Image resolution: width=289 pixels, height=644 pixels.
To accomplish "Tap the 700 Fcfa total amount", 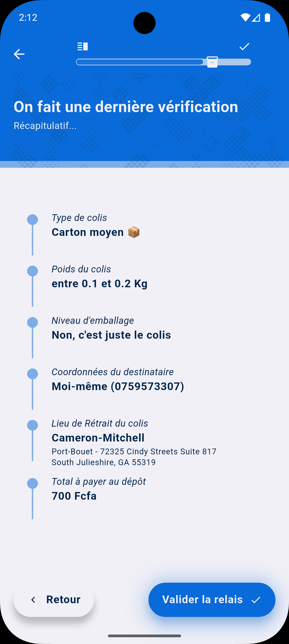I will 74,496.
